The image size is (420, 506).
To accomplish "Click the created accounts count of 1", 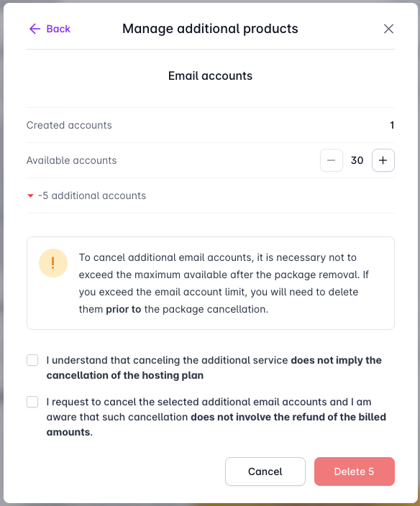I will 392,125.
